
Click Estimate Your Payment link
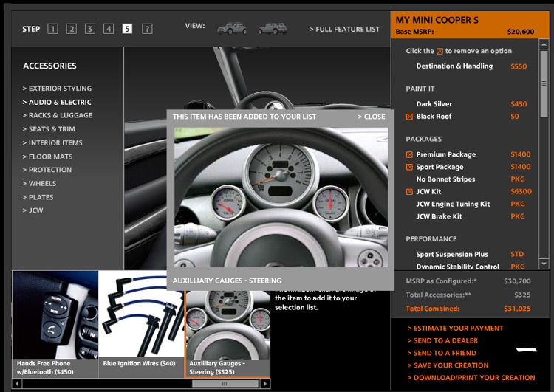455,328
